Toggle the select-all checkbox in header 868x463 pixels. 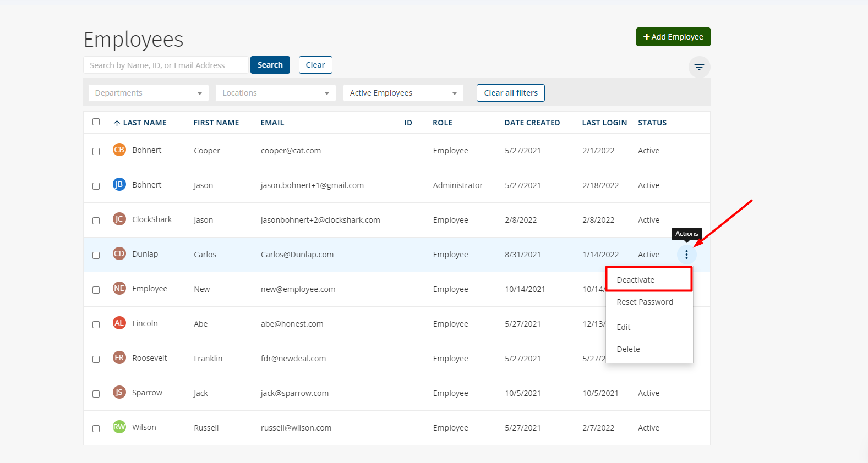(96, 122)
